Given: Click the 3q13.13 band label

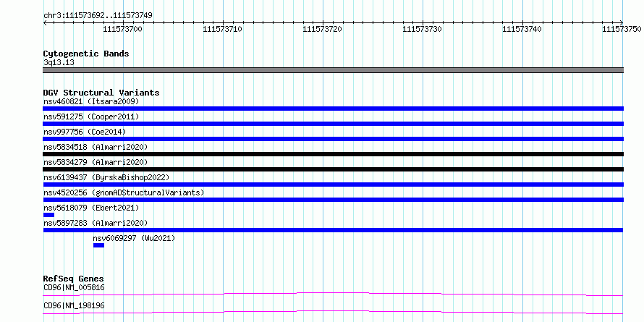Looking at the screenshot, I should click(59, 63).
